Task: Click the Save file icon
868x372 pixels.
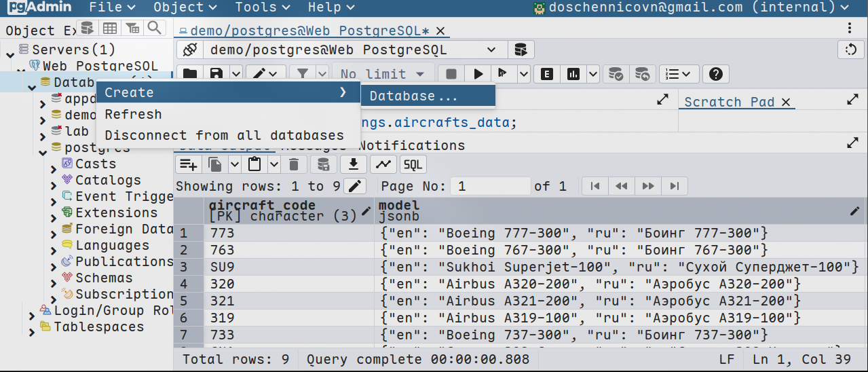Action: click(216, 74)
